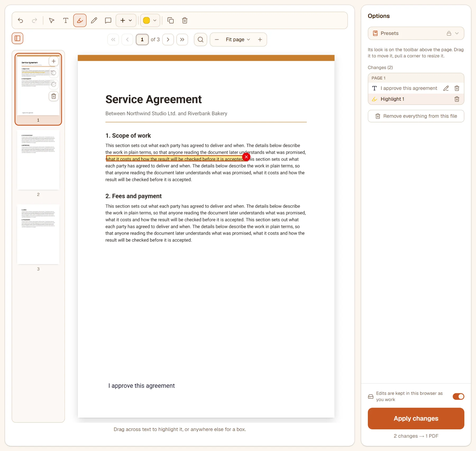Click the Apply changes button

416,418
